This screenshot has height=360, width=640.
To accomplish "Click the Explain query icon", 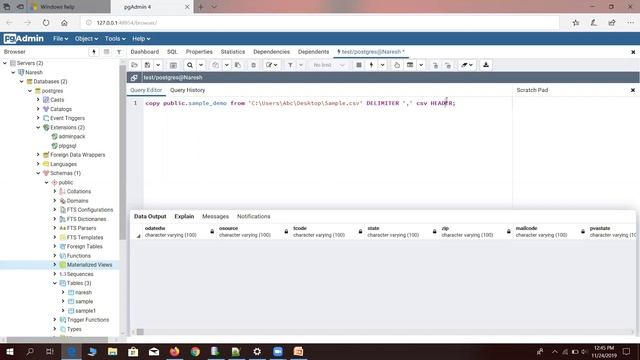I will tap(397, 65).
